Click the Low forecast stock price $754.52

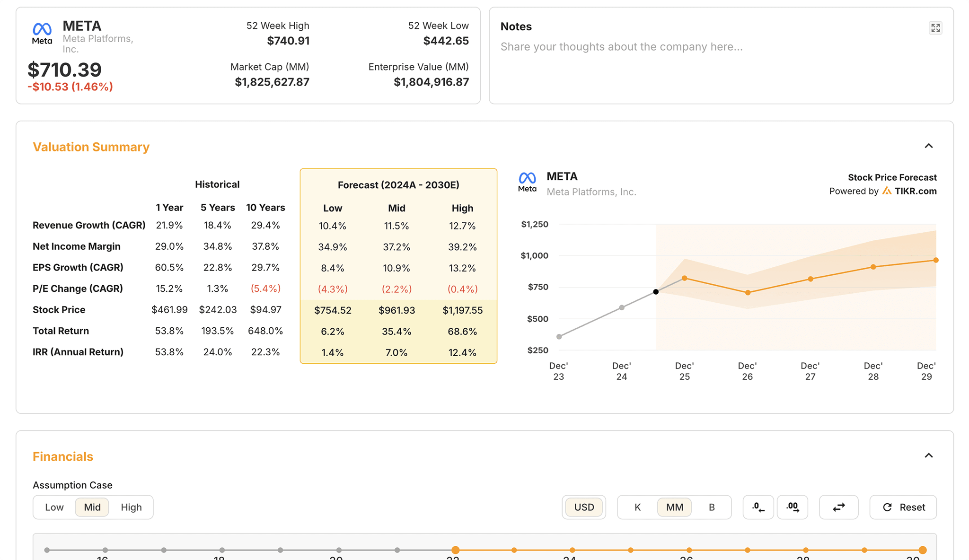[x=333, y=310]
